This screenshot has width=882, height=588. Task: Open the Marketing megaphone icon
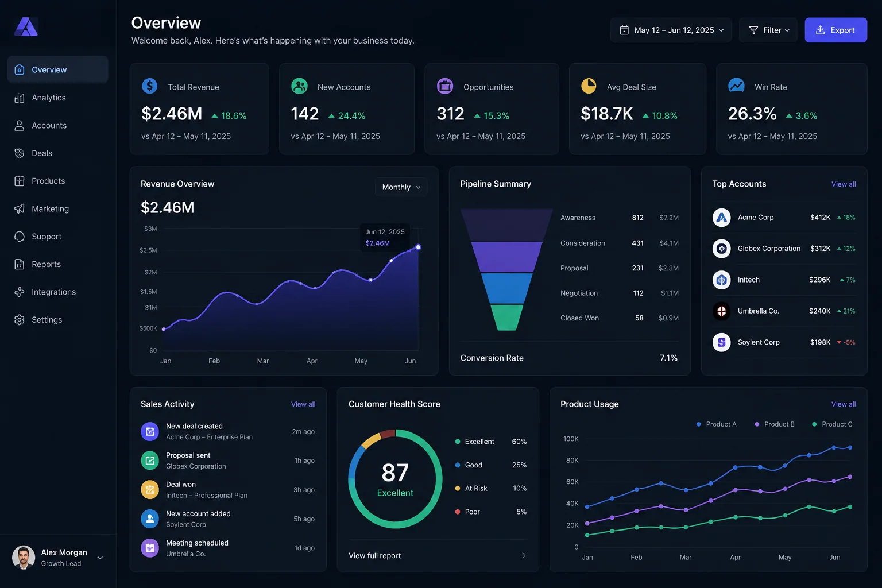(19, 208)
